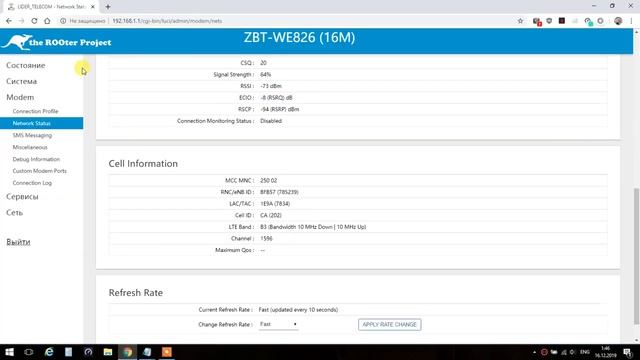Expand the Сеть menu section
Image resolution: width=640 pixels, height=360 pixels.
coord(14,213)
